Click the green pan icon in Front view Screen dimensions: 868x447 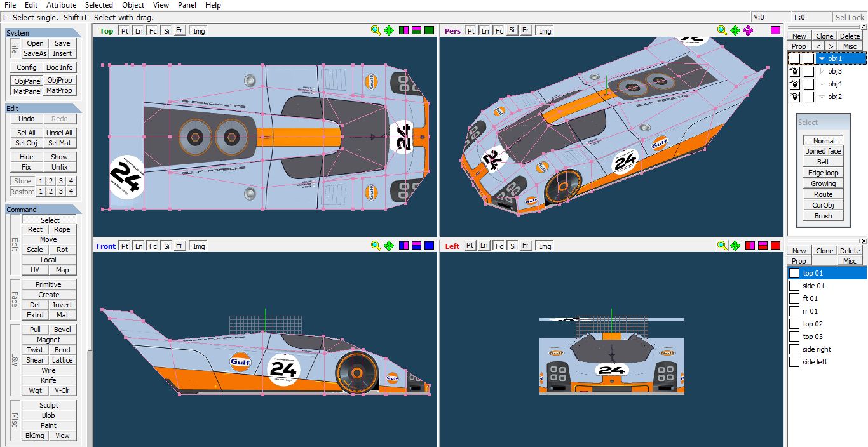pos(389,246)
